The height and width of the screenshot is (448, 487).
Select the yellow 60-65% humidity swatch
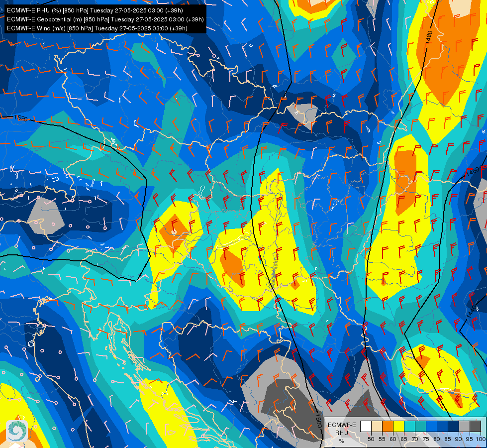(399, 426)
